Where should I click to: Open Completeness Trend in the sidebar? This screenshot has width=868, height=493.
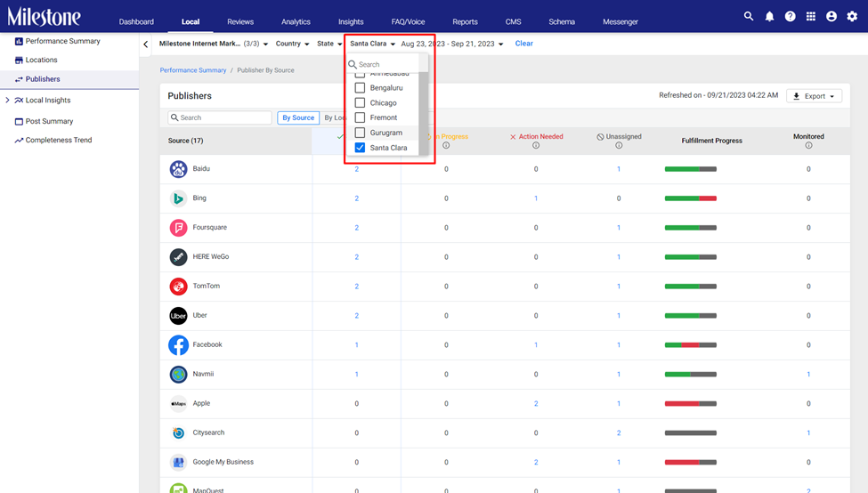[58, 140]
